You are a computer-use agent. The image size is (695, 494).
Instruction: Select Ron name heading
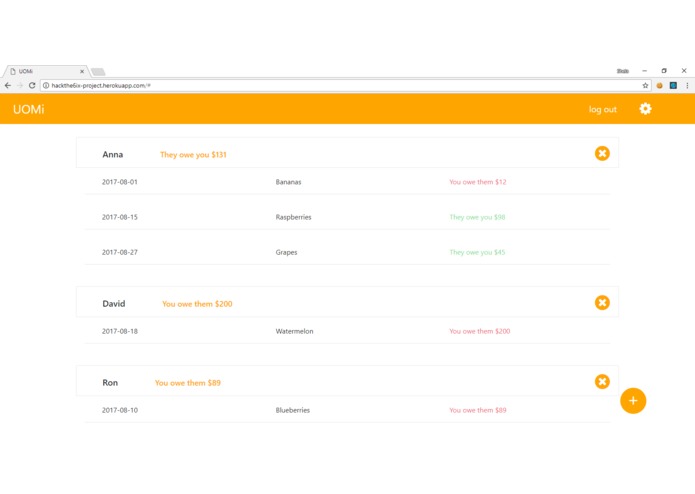(110, 383)
